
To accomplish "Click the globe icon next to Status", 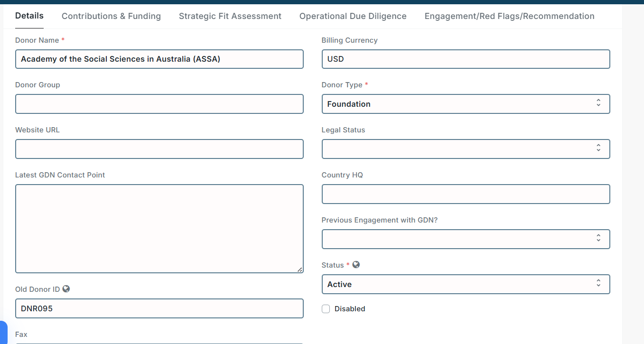I will (x=356, y=265).
